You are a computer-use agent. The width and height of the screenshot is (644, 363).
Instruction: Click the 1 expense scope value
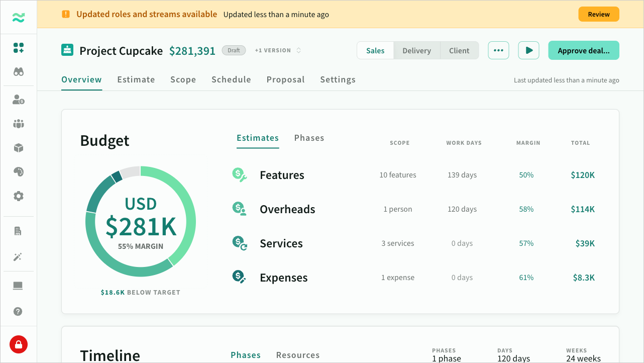coord(398,278)
